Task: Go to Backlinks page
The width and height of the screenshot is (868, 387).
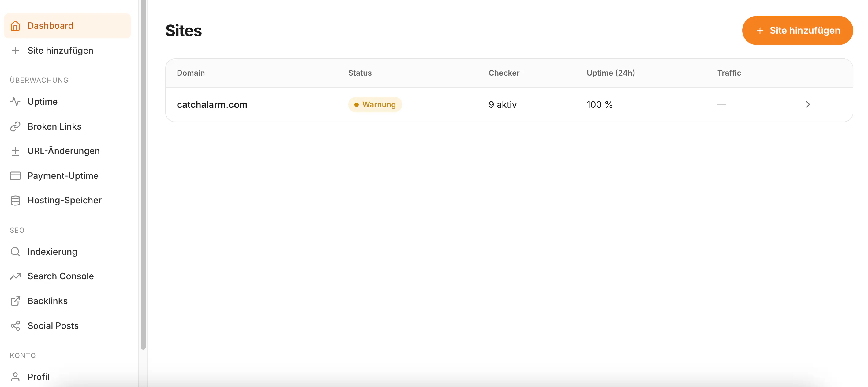Action: pyautogui.click(x=67, y=301)
